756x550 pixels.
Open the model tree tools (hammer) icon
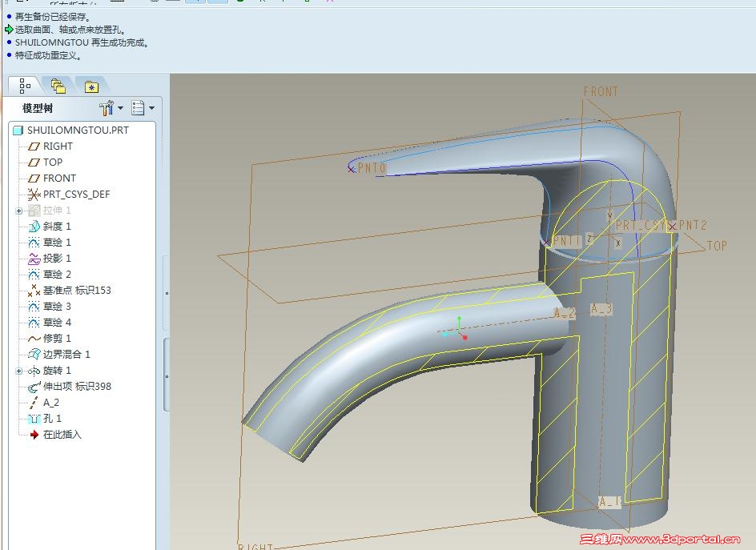106,108
